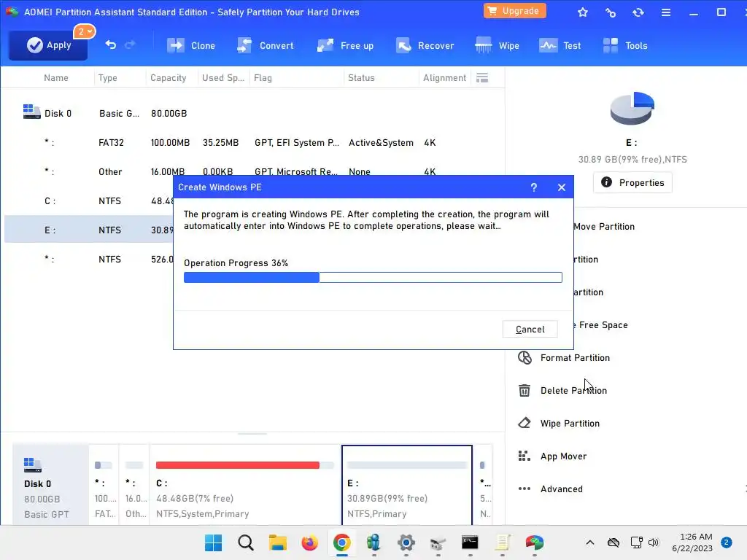Click the Format Partition icon
The image size is (747, 560).
coord(525,357)
